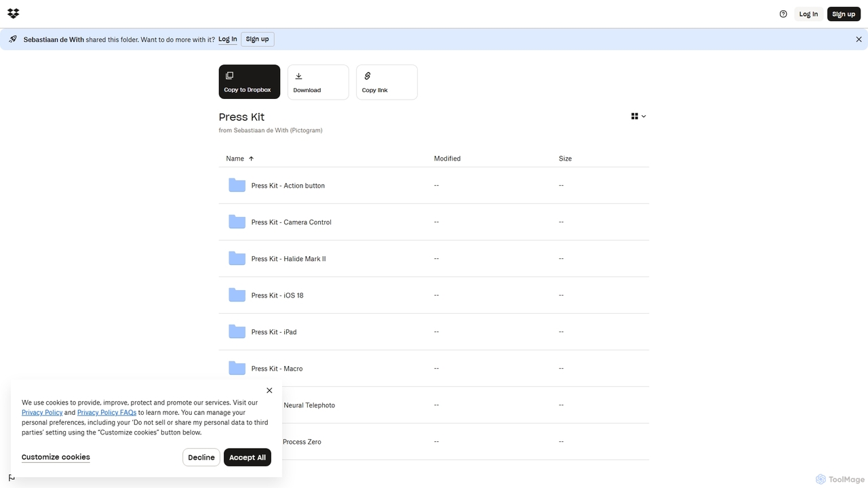Sort by the Modified column header
This screenshot has height=488, width=868.
(447, 159)
